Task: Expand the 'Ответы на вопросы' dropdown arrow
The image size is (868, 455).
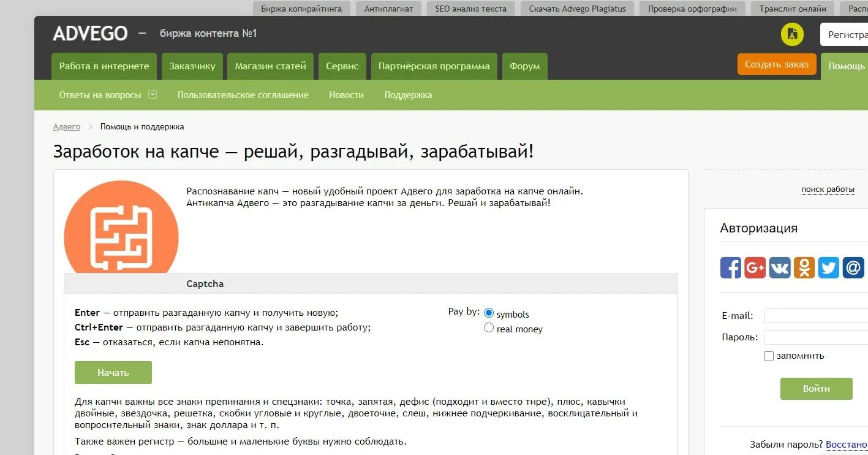Action: (153, 94)
